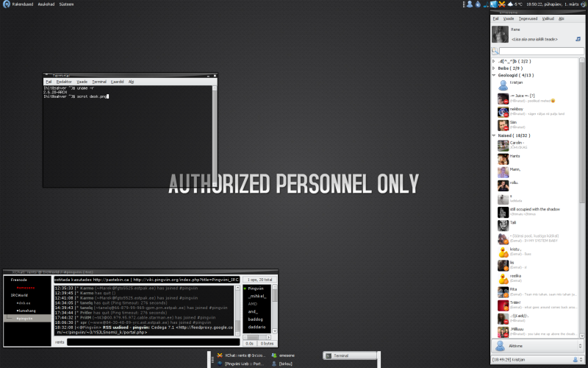Select contact Triiin! red avatar
The height and width of the screenshot is (368, 588).
[503, 305]
